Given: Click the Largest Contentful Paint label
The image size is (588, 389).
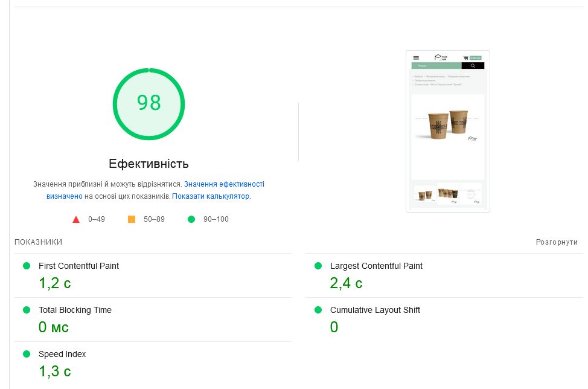Looking at the screenshot, I should 376,266.
